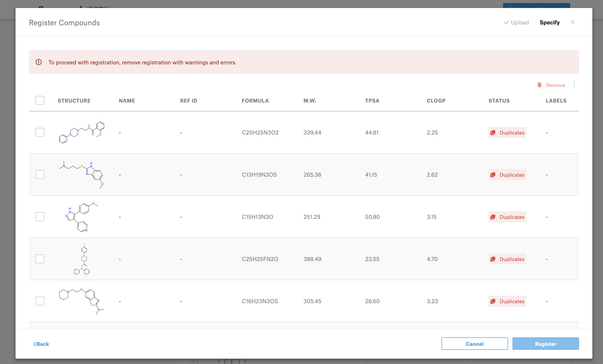Click the Duplicates icon for C25H25FN2O row
Image resolution: width=603 pixels, height=364 pixels.
(x=493, y=259)
